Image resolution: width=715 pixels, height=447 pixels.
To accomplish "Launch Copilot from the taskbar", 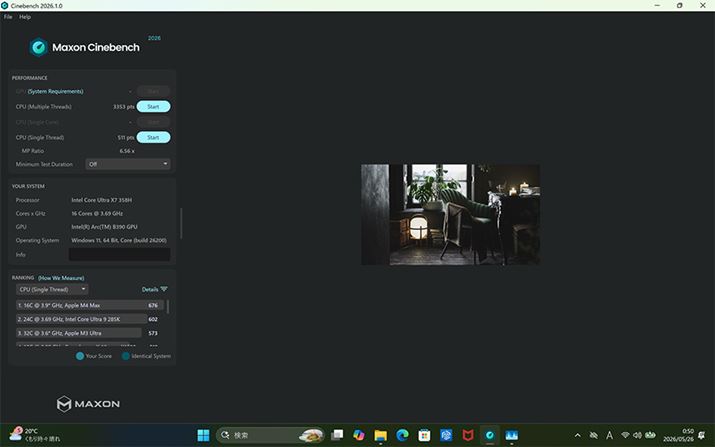I will pos(359,435).
